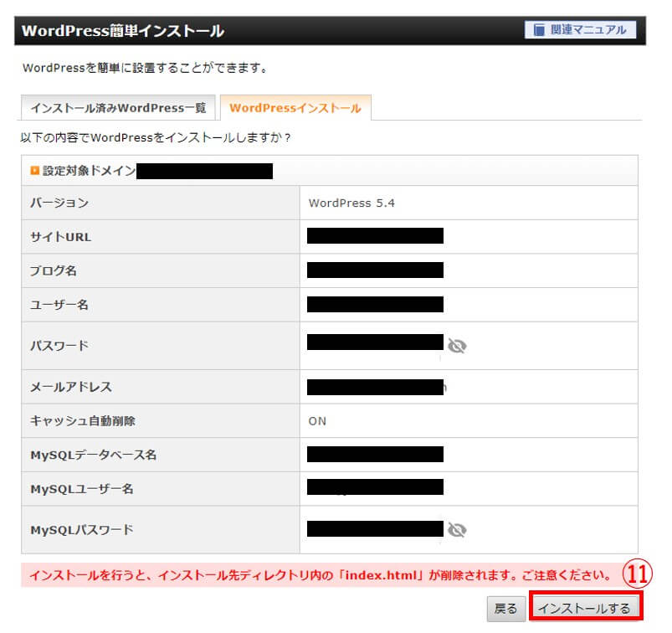The image size is (672, 633).
Task: Select the WordPress 5.4 version value
Action: pyautogui.click(x=351, y=203)
